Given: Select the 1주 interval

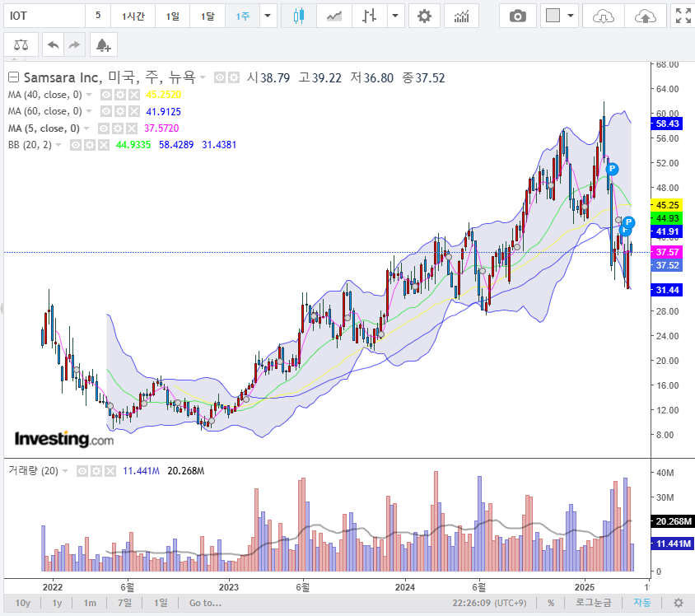Looking at the screenshot, I should (242, 16).
